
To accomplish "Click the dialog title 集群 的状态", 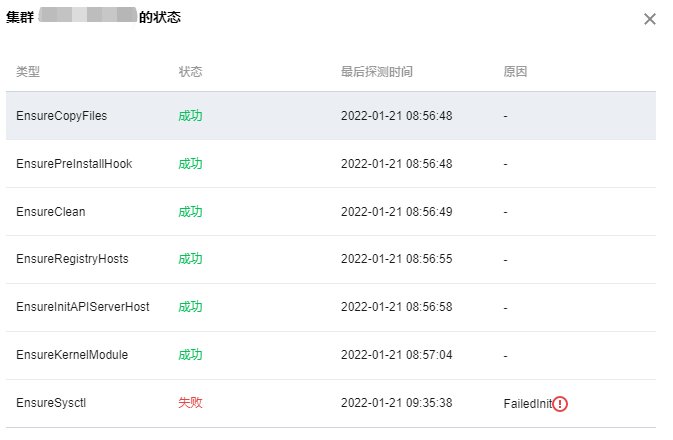I will tap(94, 18).
